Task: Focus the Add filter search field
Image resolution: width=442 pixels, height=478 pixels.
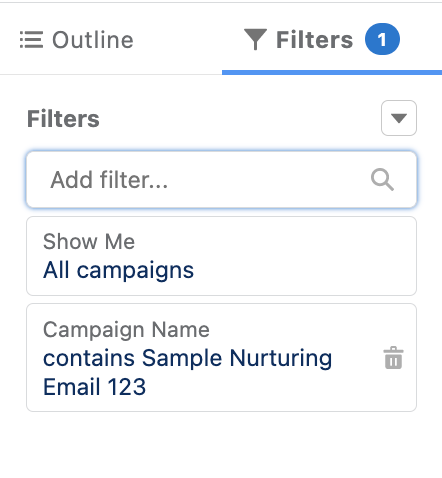Action: pyautogui.click(x=221, y=180)
